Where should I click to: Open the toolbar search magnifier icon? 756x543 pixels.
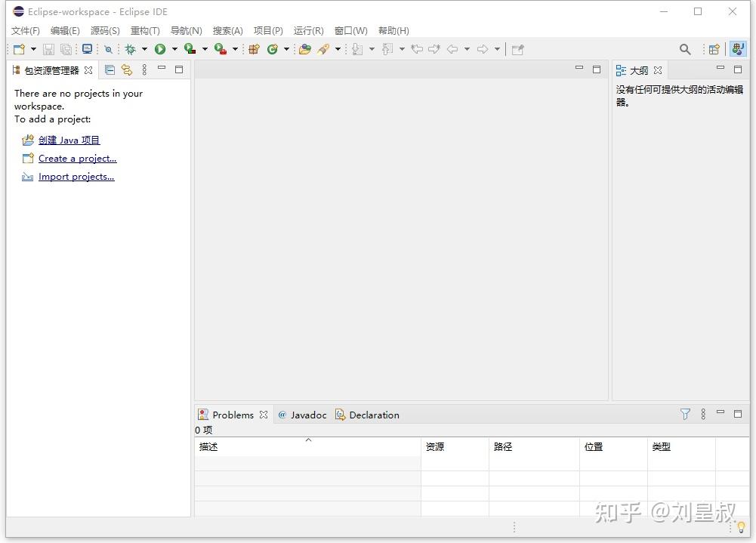[x=685, y=49]
